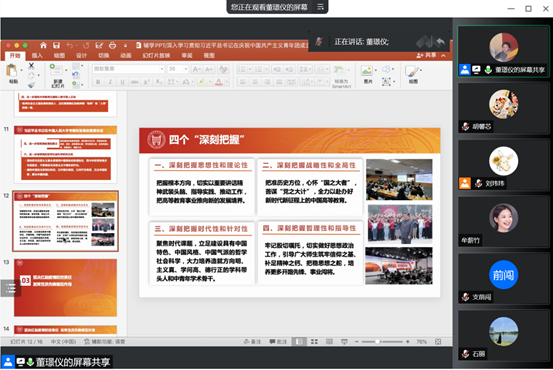Click the Redo arrow icon
Viewport: 553px width, 370px height.
86,46
